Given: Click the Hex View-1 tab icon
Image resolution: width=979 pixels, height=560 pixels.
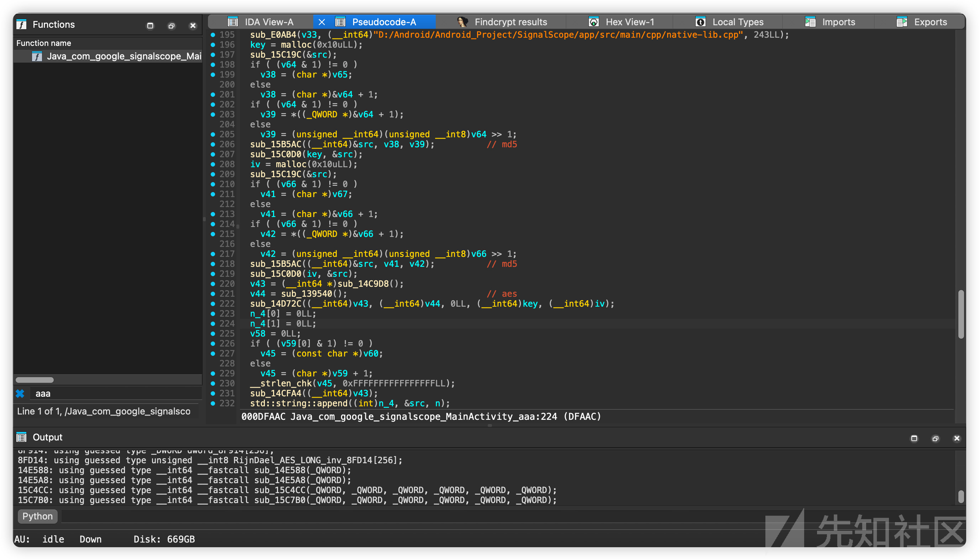Looking at the screenshot, I should click(593, 22).
